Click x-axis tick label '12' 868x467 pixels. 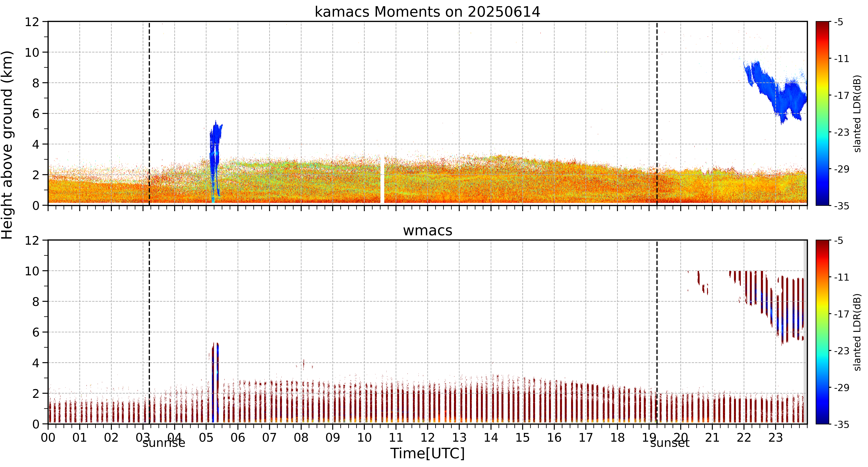tap(428, 438)
